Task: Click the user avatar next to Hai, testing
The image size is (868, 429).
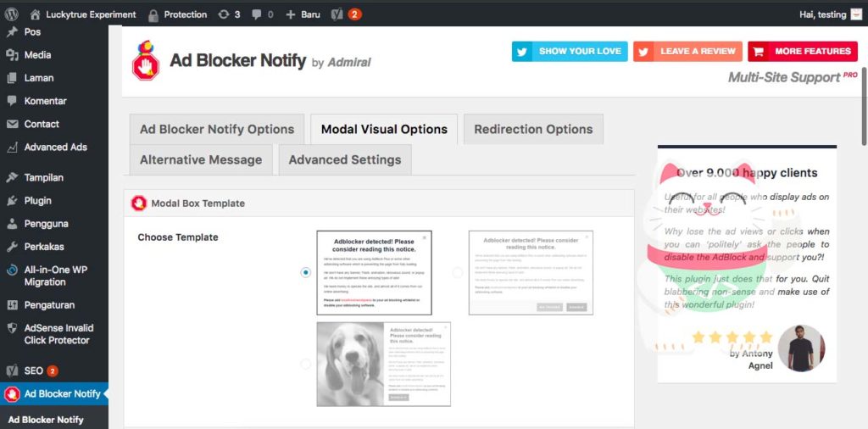Action: 856,14
